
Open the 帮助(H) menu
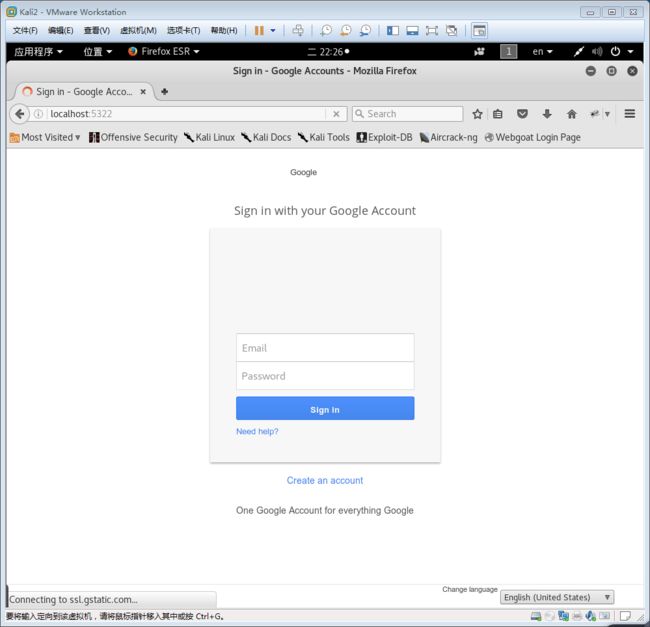(x=224, y=31)
